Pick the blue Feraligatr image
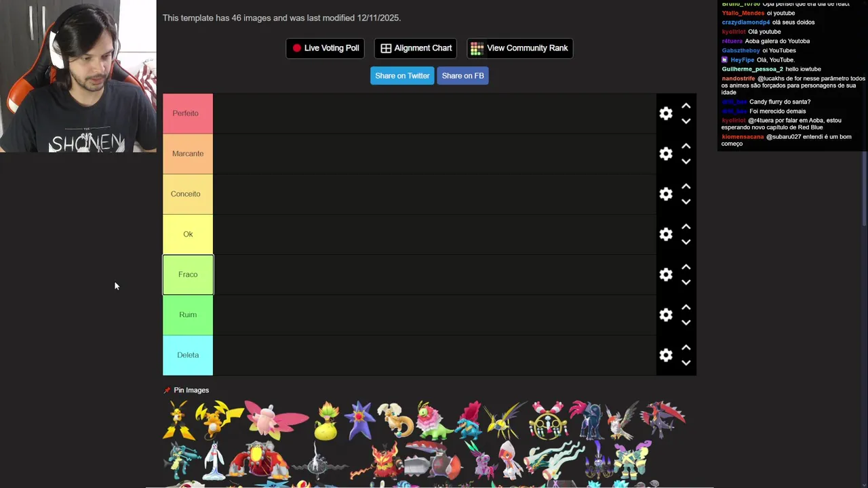868x488 pixels. click(470, 420)
